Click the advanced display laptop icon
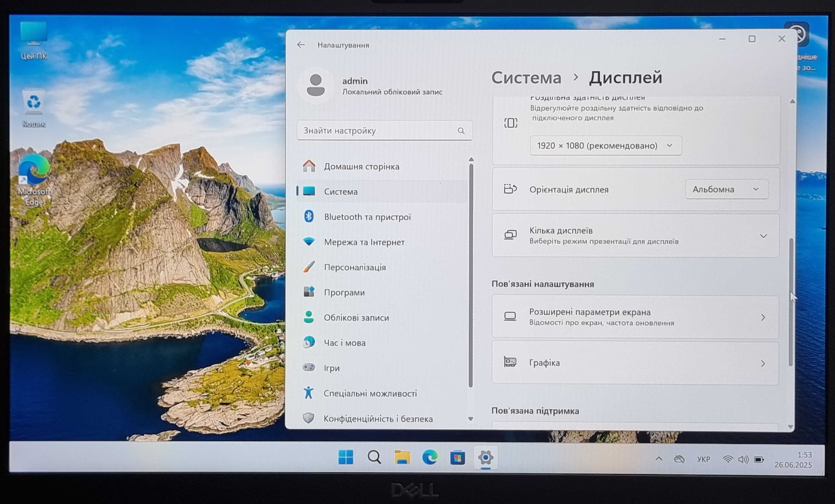This screenshot has width=835, height=504. click(x=510, y=316)
